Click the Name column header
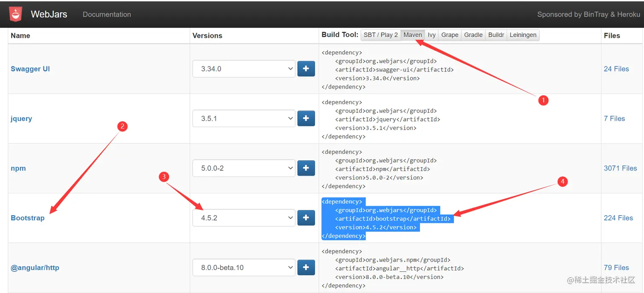Image resolution: width=644 pixels, height=293 pixels. pyautogui.click(x=20, y=36)
